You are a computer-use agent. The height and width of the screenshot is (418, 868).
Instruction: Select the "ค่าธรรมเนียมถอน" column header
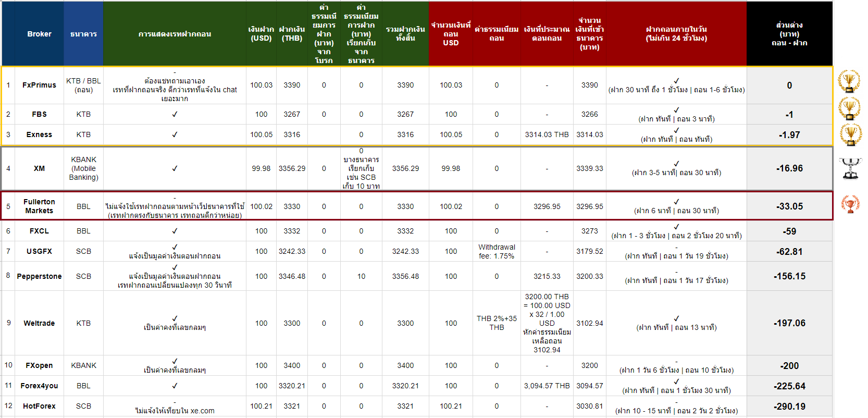(x=497, y=34)
